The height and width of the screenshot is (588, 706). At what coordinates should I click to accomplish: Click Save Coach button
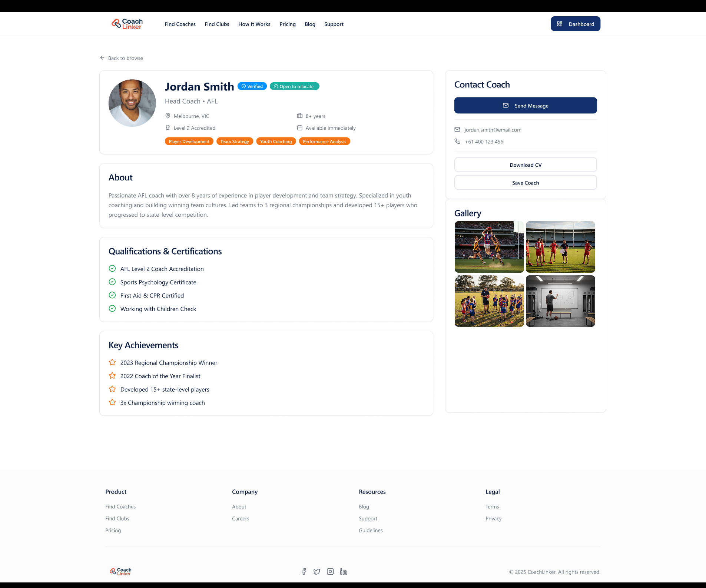[526, 183]
